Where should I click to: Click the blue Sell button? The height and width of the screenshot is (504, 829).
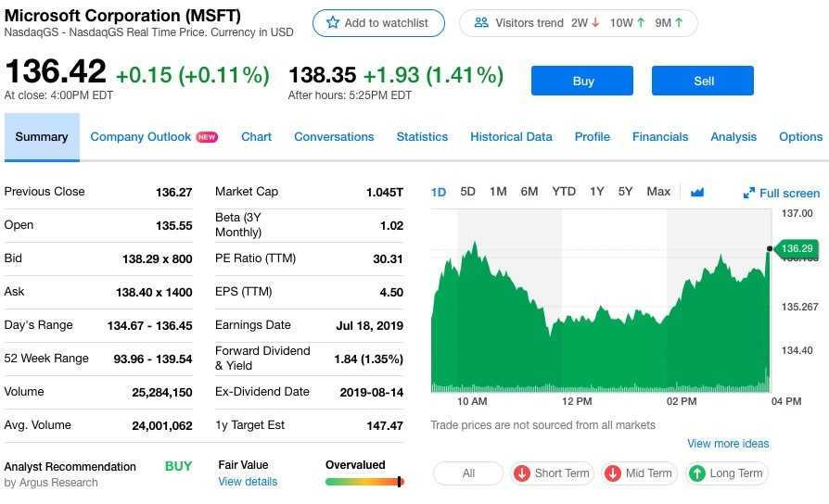pos(703,81)
